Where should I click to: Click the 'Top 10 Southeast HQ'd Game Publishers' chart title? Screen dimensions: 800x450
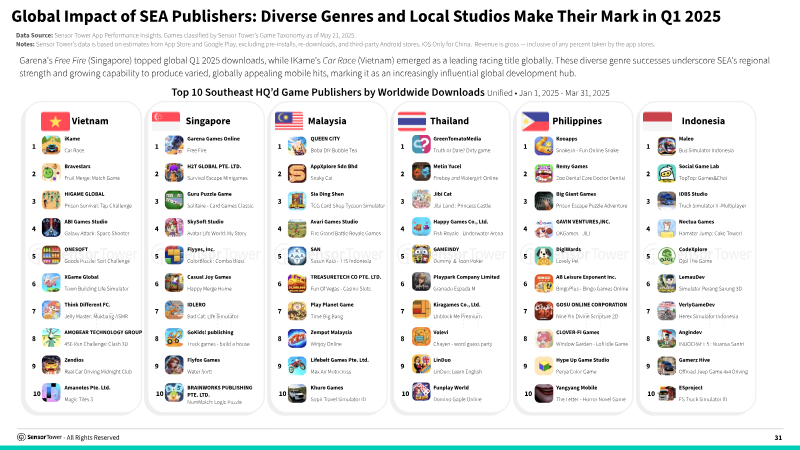pyautogui.click(x=328, y=92)
